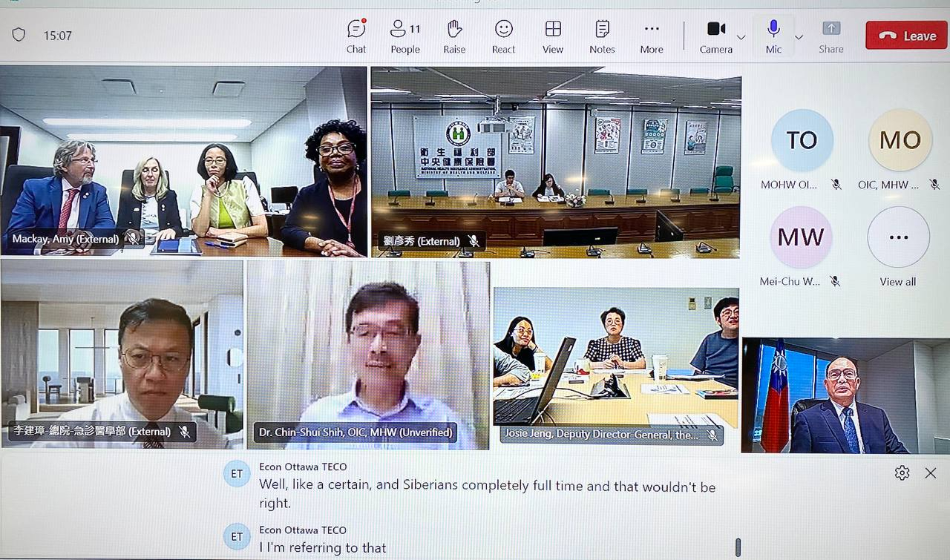Toggle the Camera on or off

coord(715,35)
